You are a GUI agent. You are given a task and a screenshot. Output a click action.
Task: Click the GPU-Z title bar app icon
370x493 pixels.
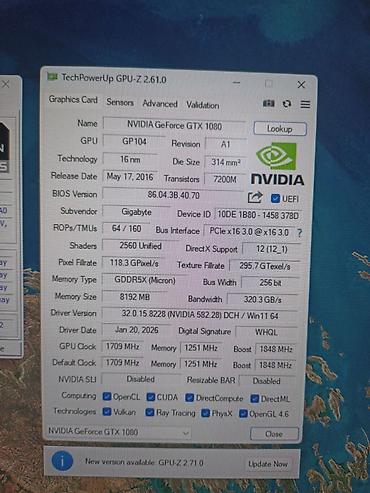52,77
